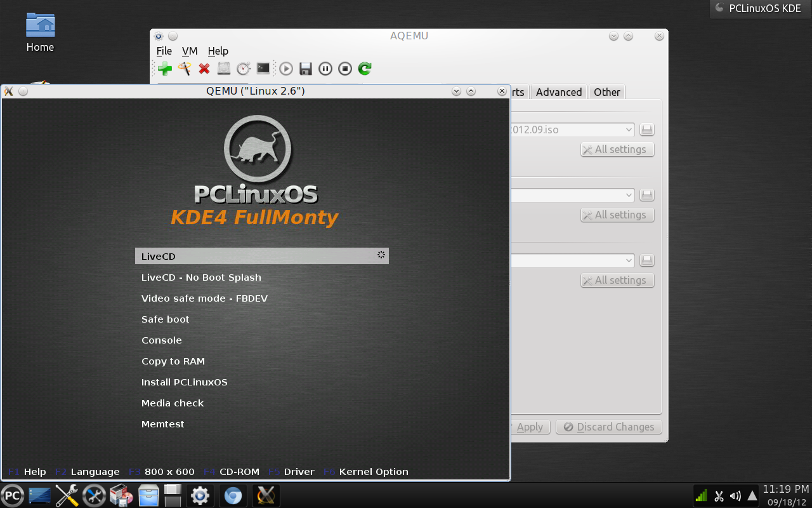Click F3 800 x 600 resolution option
The width and height of the screenshot is (812, 508).
(162, 472)
